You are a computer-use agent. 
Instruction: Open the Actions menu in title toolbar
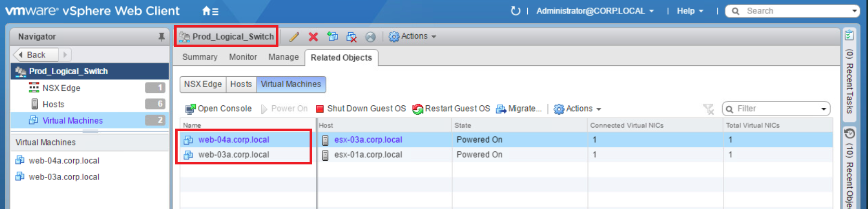(x=412, y=36)
